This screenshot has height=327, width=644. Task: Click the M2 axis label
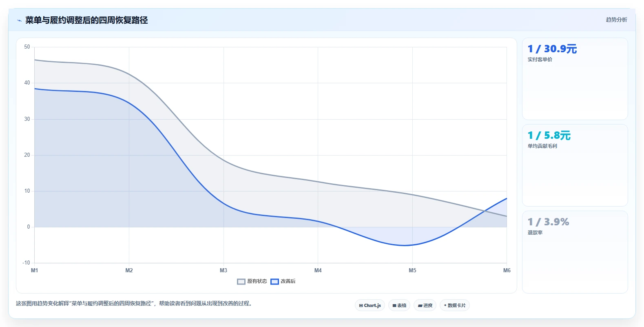pos(129,270)
